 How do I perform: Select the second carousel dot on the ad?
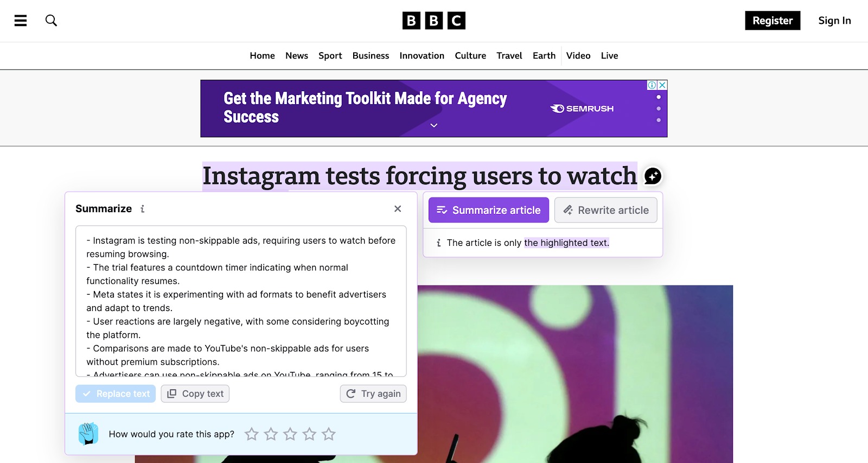tap(659, 108)
